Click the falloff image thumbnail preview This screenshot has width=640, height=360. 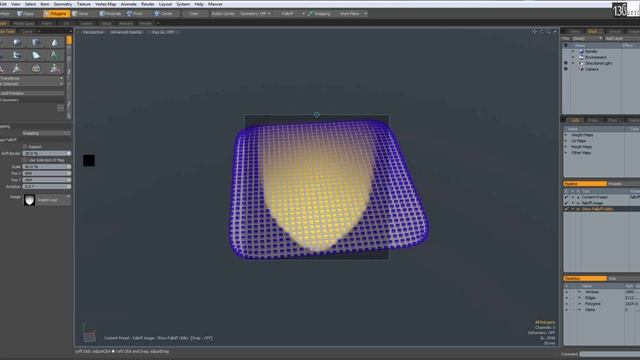(x=29, y=200)
